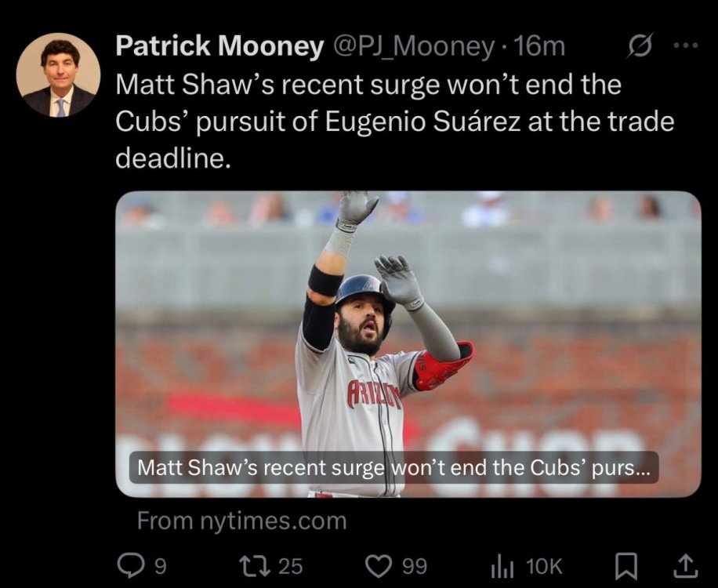The height and width of the screenshot is (588, 718).
Task: Click the tweet text about Matt Shaw
Action: [392, 122]
